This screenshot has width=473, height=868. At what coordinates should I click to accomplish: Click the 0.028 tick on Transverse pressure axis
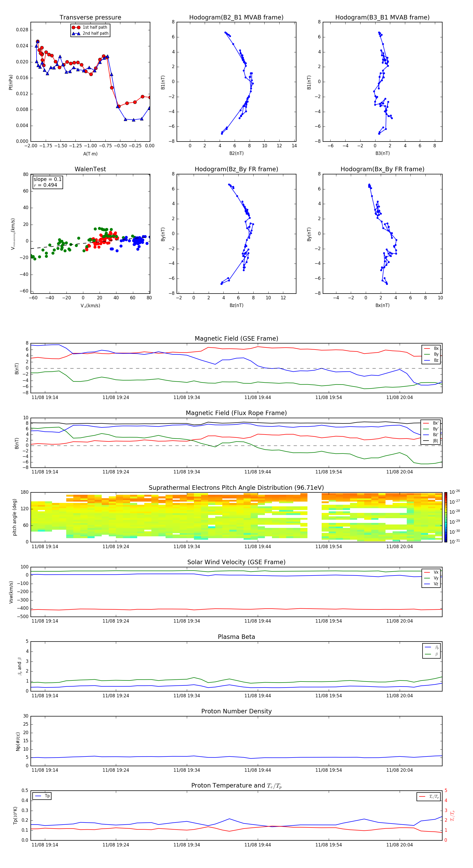pos(22,30)
